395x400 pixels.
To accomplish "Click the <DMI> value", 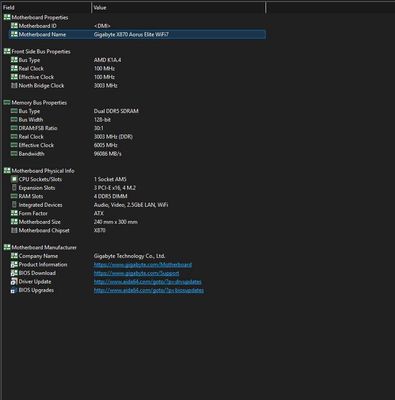I will 102,26.
